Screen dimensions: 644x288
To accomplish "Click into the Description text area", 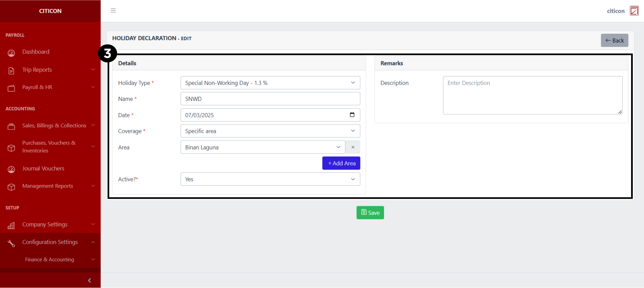I will pos(532,95).
